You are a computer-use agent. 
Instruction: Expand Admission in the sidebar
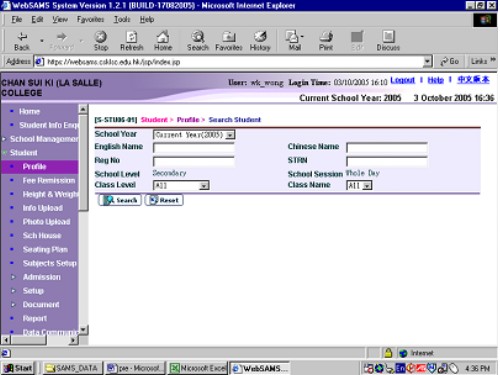click(x=42, y=277)
